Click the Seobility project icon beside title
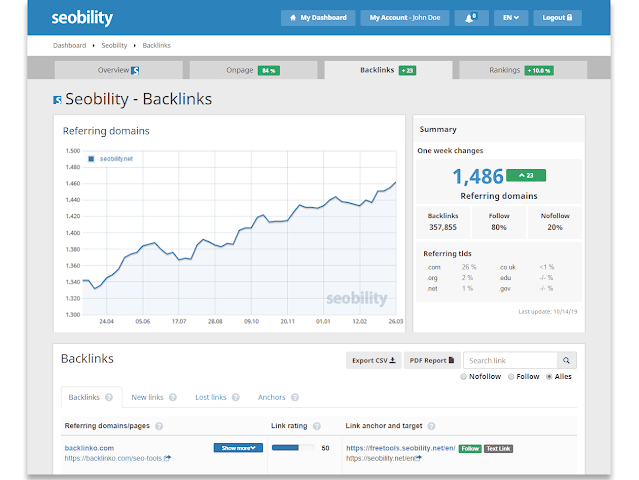639x480 pixels. [x=57, y=99]
